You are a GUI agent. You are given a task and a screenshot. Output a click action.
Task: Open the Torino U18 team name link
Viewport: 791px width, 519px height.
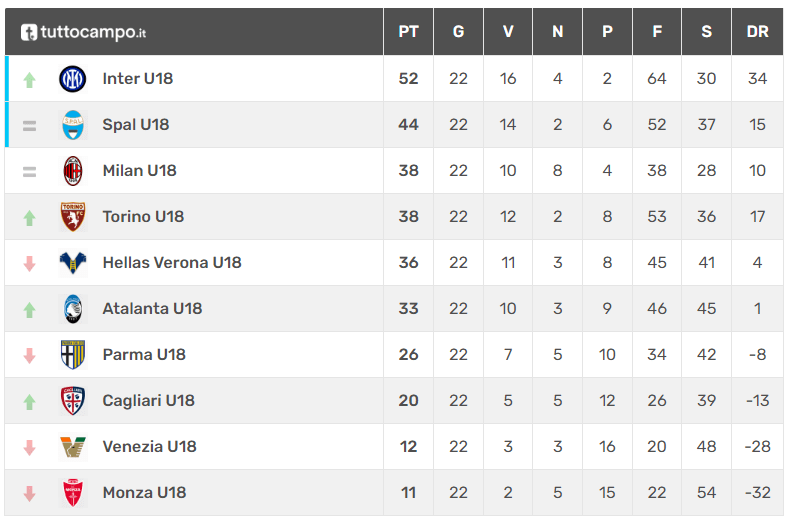(143, 217)
